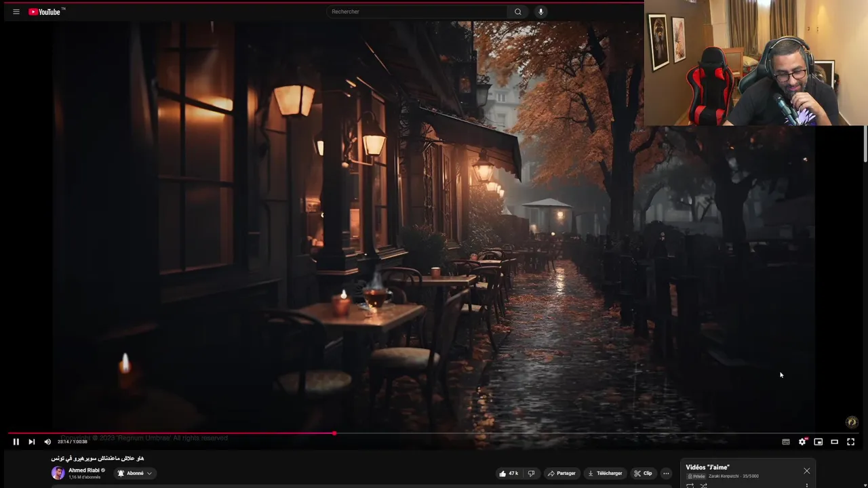Click the Zaraki Kenpatchi playlist owner name
The image size is (868, 488).
[x=724, y=476]
